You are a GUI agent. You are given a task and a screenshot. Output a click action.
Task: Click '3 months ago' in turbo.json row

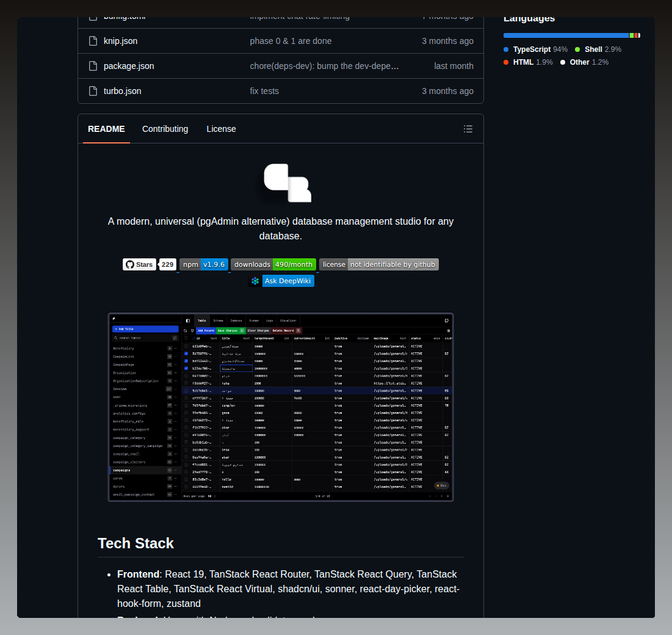pos(447,91)
